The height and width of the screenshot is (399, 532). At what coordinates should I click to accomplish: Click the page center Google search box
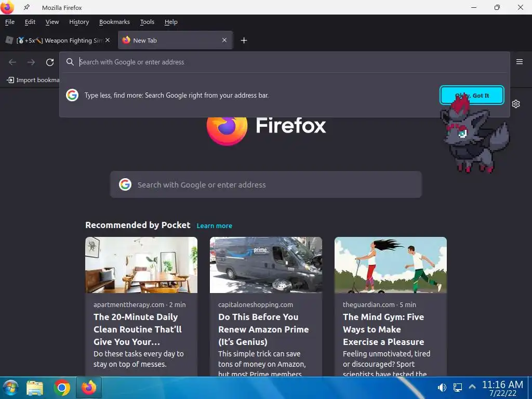(265, 184)
